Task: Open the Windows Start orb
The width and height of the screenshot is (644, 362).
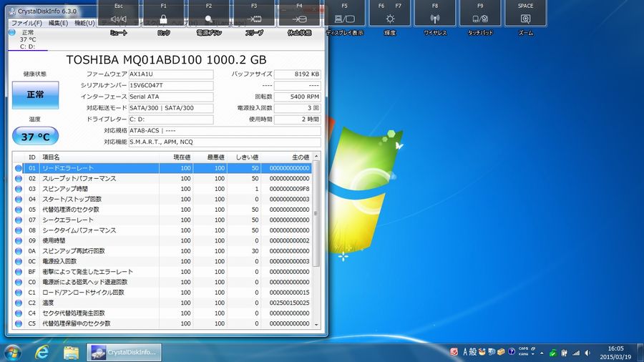Action: point(12,353)
